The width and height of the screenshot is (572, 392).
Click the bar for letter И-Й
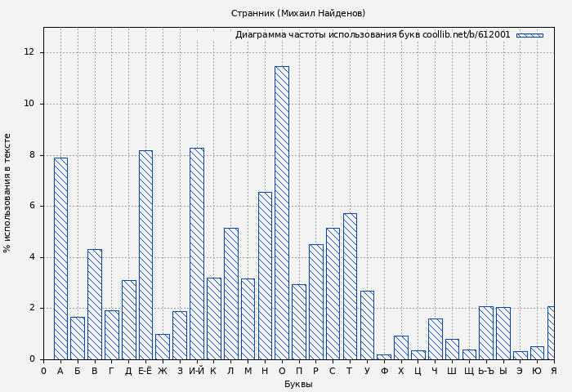point(197,253)
